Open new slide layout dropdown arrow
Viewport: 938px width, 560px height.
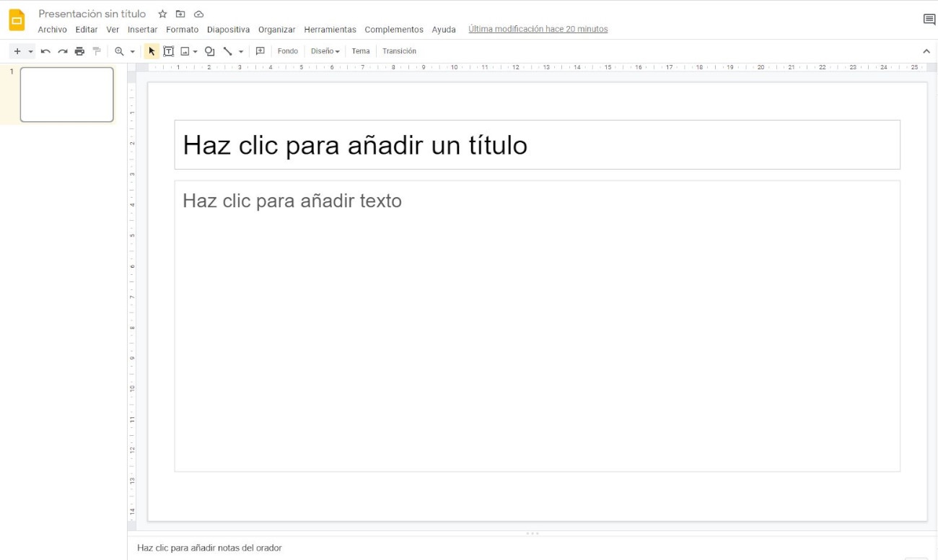30,52
